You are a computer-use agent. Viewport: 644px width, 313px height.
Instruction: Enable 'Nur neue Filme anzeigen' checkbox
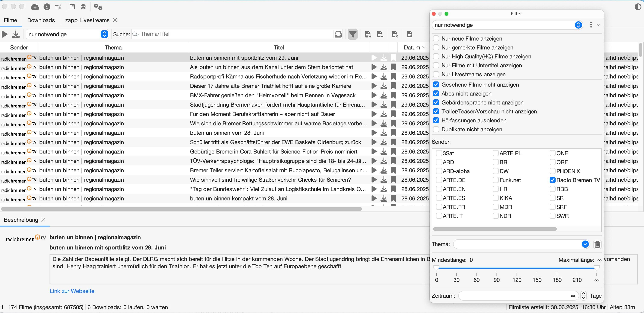[436, 38]
